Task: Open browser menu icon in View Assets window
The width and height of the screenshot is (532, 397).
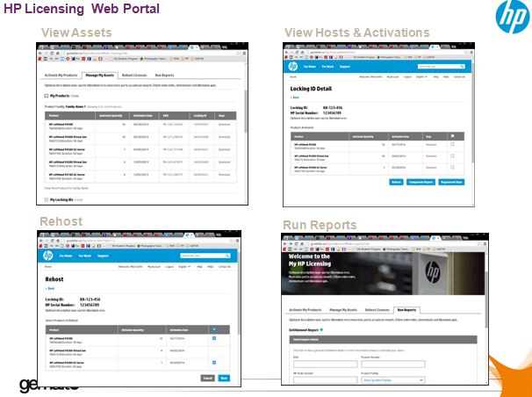Action: click(244, 54)
